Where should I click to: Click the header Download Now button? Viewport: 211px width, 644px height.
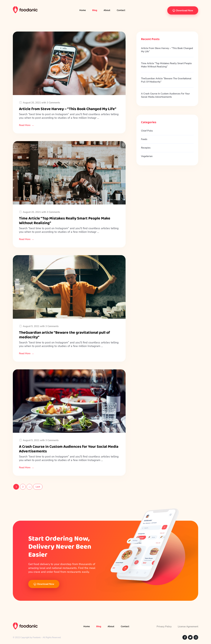point(182,11)
